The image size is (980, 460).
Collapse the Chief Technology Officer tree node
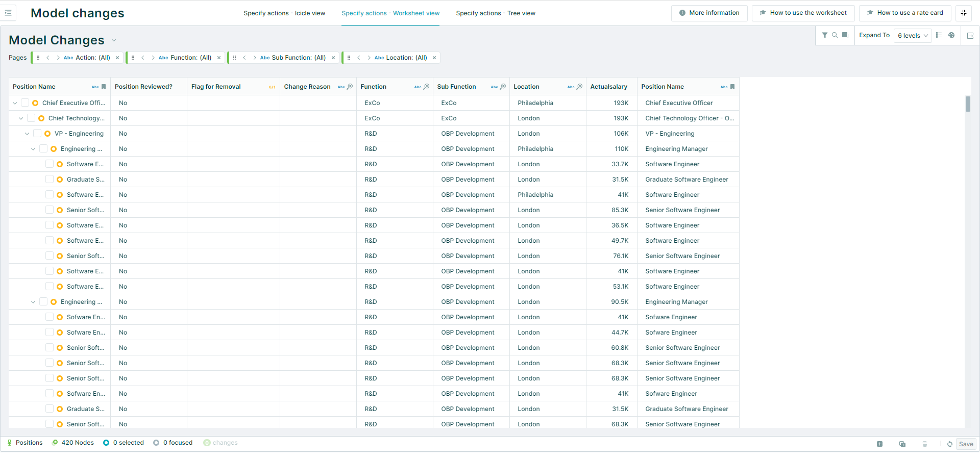coord(21,118)
